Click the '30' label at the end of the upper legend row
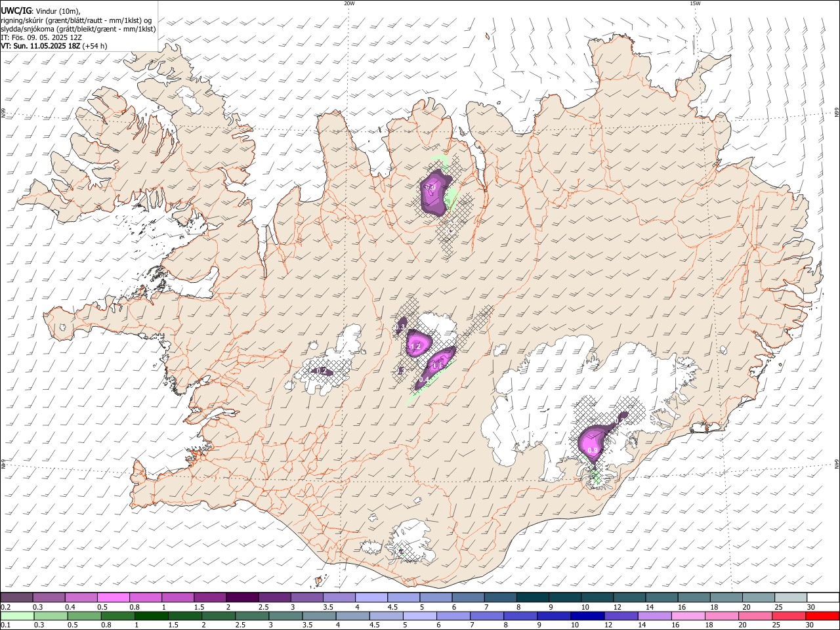This screenshot has width=840, height=630. pyautogui.click(x=810, y=606)
